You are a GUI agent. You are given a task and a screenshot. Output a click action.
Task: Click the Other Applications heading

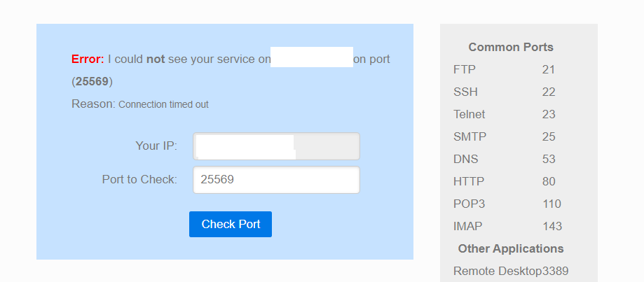(x=511, y=248)
